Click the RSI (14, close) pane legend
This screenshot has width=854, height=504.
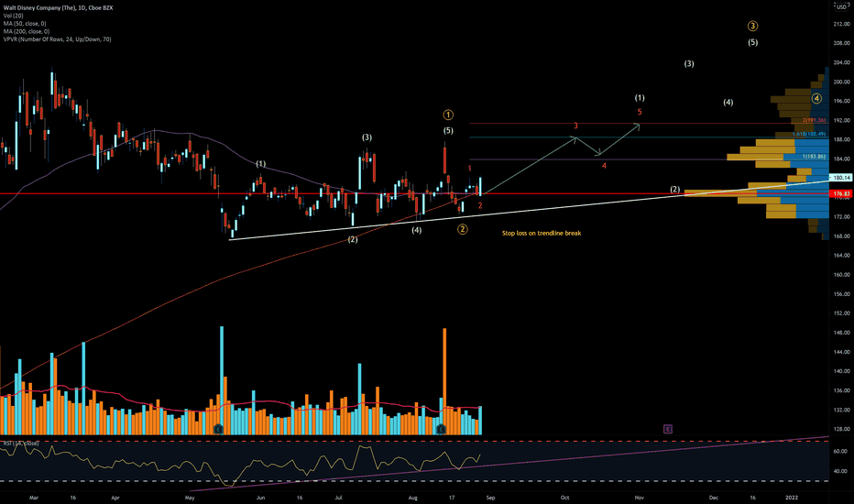point(21,444)
